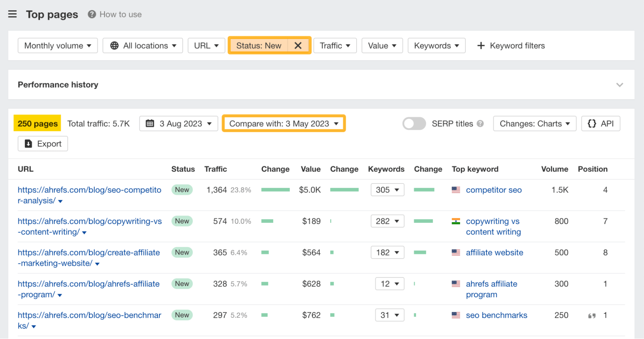Viewport: 644px width, 339px height.
Task: Click the globe icon in All locations filter
Action: 114,45
